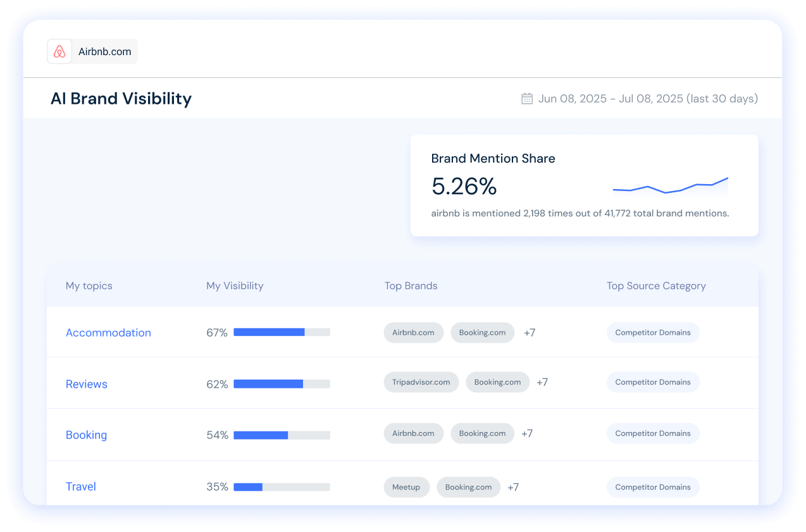Viewport: 806px width, 532px height.
Task: Click Booking.com brand chip in Booking row
Action: [x=482, y=433]
